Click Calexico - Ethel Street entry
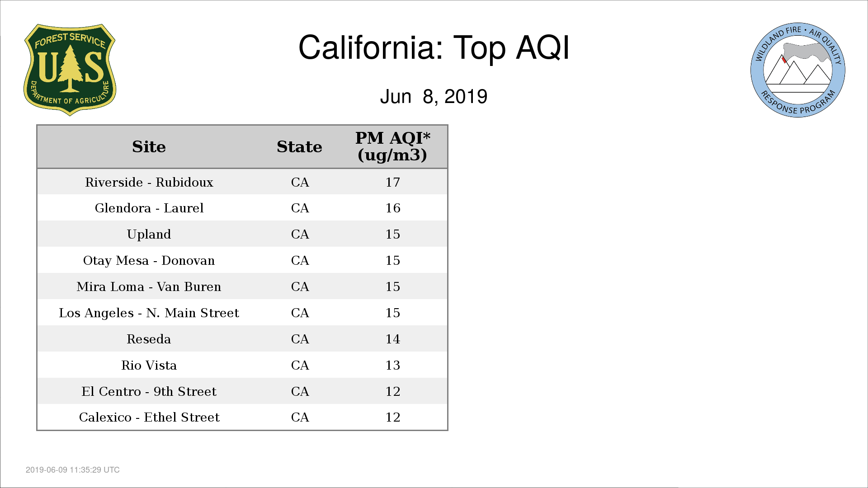 point(149,417)
